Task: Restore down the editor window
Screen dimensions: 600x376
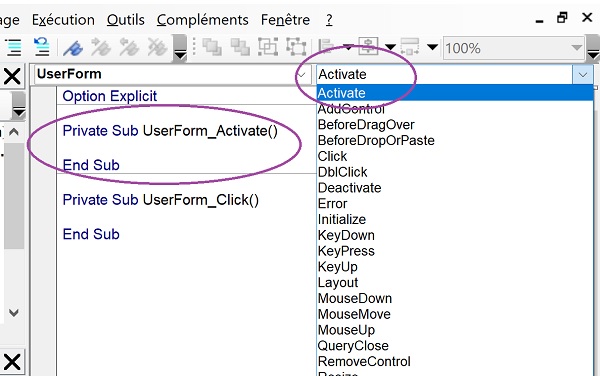Action: [562, 18]
